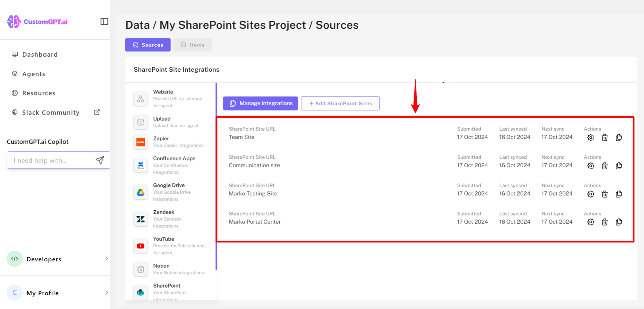The height and width of the screenshot is (309, 644).
Task: Click the 'SharePoint Site Integrations' heading
Action: [x=177, y=69]
